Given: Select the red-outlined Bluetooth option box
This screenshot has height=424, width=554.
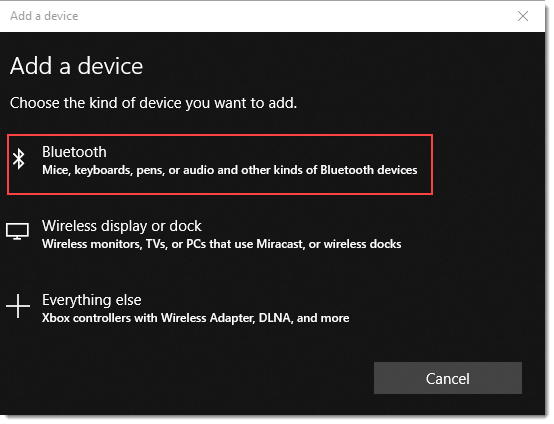Looking at the screenshot, I should pyautogui.click(x=220, y=164).
